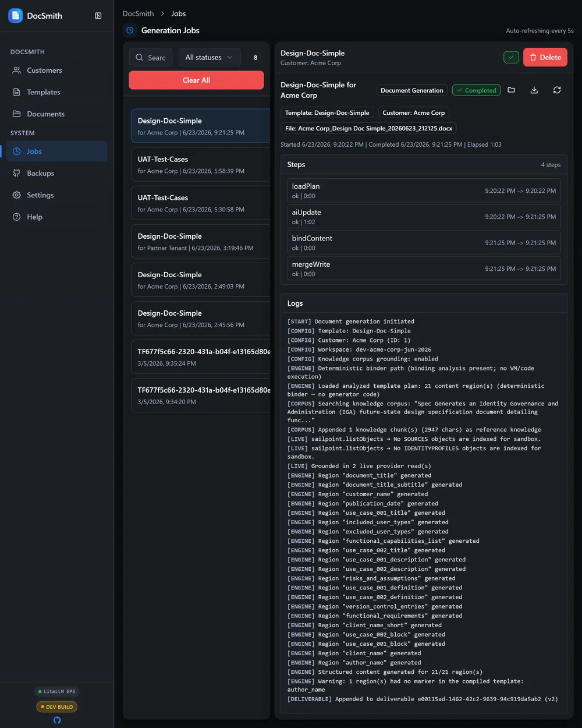Open Help in the sidebar

(57, 217)
